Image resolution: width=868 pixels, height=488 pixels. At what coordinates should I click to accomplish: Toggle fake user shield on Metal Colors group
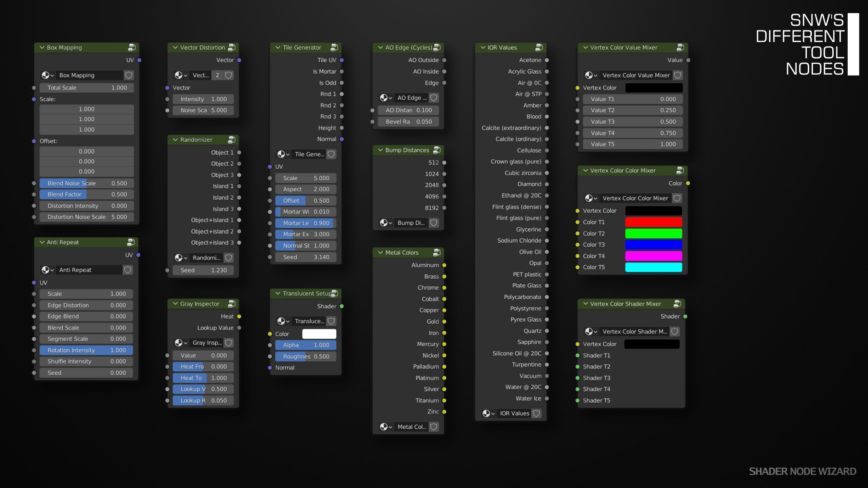434,427
